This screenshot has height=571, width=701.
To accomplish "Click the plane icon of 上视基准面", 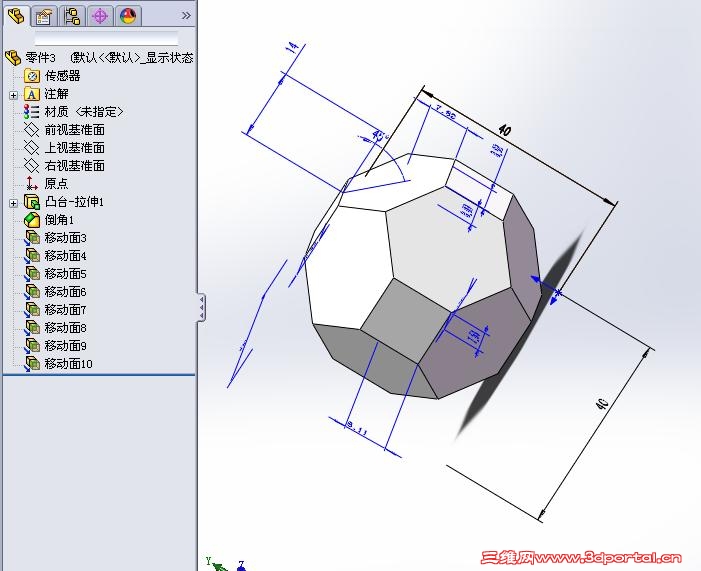I will pyautogui.click(x=32, y=148).
